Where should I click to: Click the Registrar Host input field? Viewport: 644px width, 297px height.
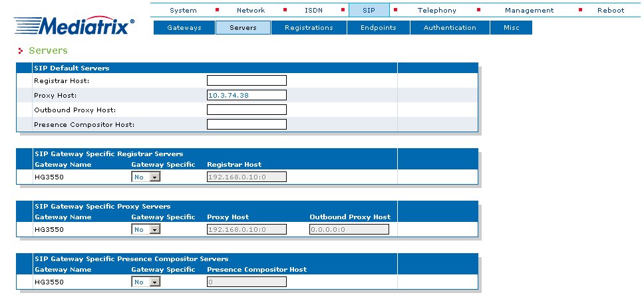click(x=246, y=80)
